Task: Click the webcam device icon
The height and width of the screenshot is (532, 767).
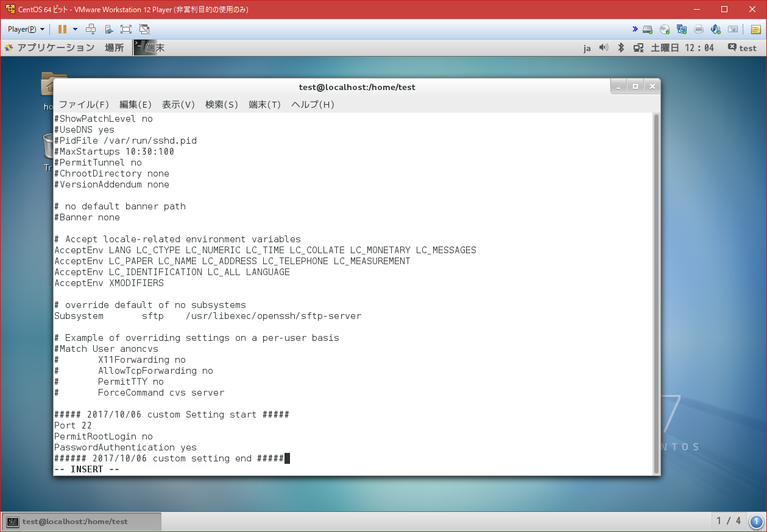Action: coord(733,29)
